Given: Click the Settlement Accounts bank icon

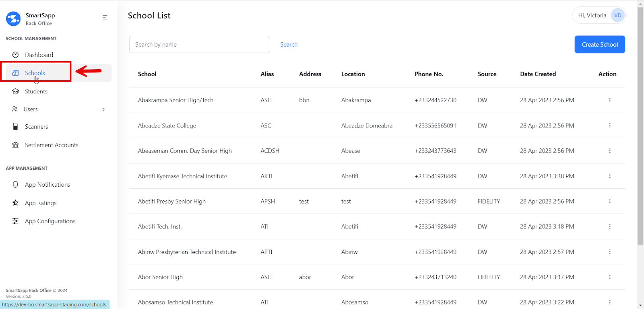Looking at the screenshot, I should 15,145.
